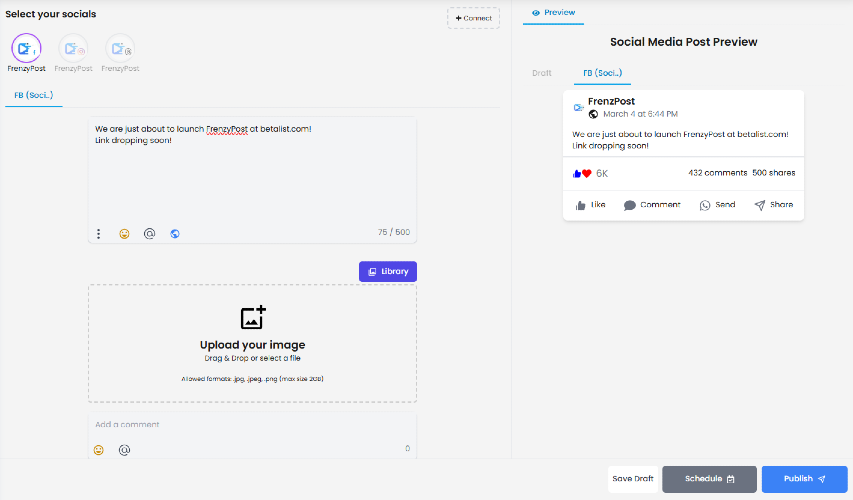Click the 6K reactions count

click(x=602, y=174)
